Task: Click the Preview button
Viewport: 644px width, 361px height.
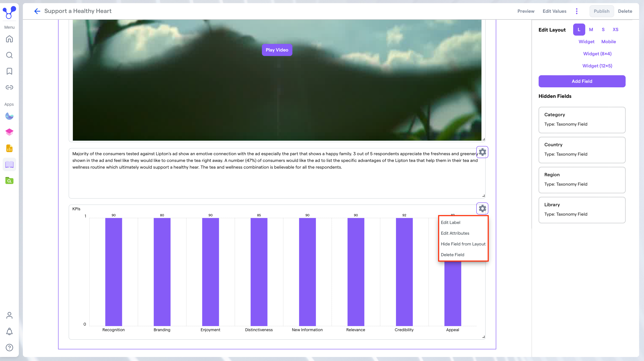Action: 526,11
